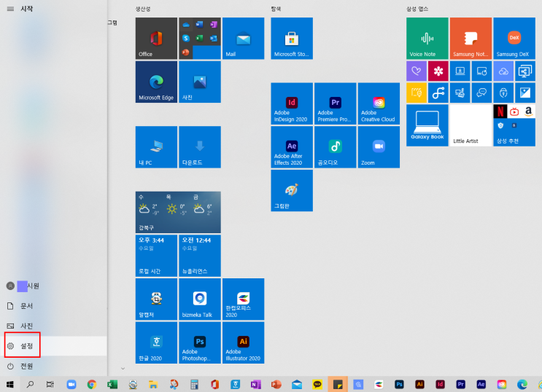542x392 pixels.
Task: Click the down chevron below the tile list
Action: tap(123, 369)
